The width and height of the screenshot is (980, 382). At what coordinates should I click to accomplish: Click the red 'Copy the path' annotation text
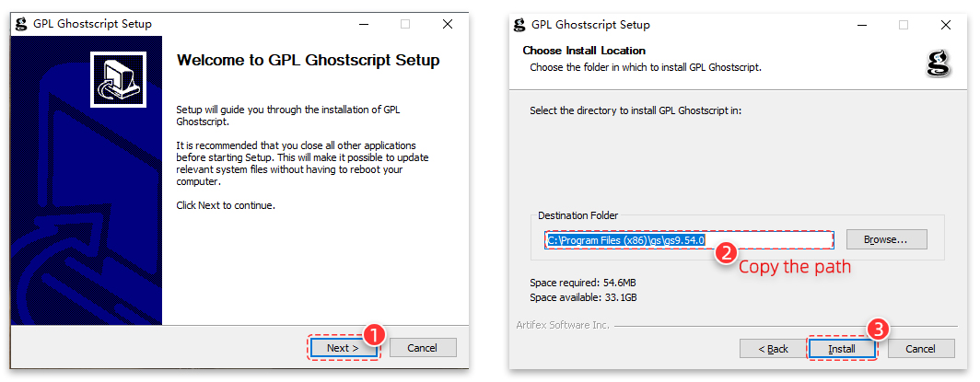coord(795,267)
